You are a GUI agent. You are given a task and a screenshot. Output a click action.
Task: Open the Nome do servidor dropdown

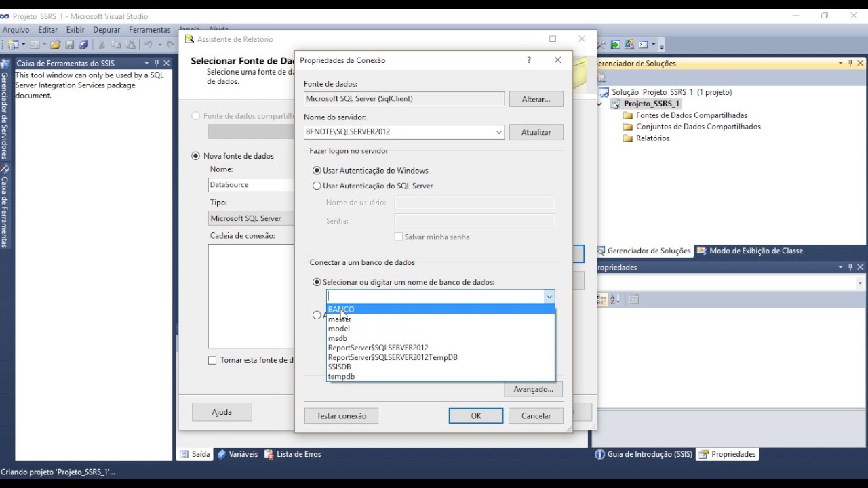[x=499, y=132]
